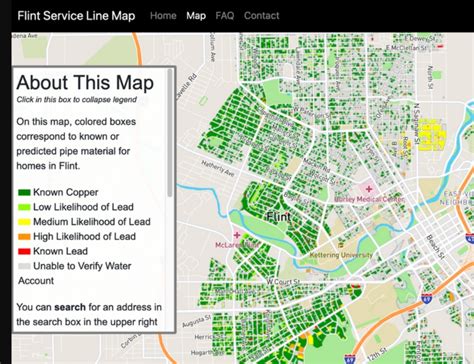Click the Known Lead legend text
474x364 pixels.
pyautogui.click(x=60, y=251)
